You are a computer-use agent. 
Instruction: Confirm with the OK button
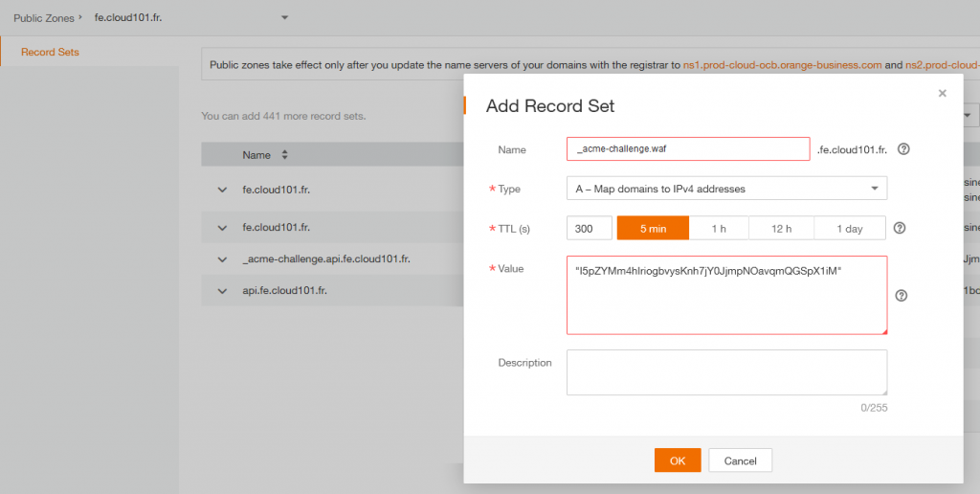coord(678,460)
